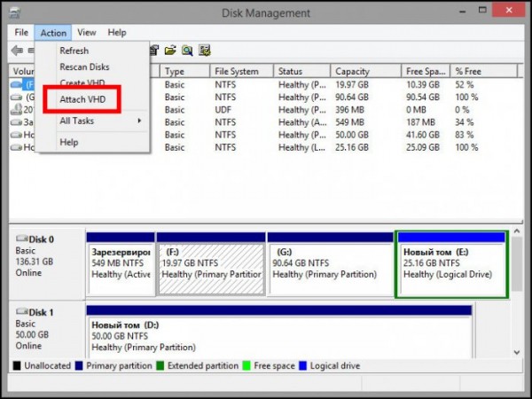Click the 10.39 GB free space cell

[x=423, y=85]
